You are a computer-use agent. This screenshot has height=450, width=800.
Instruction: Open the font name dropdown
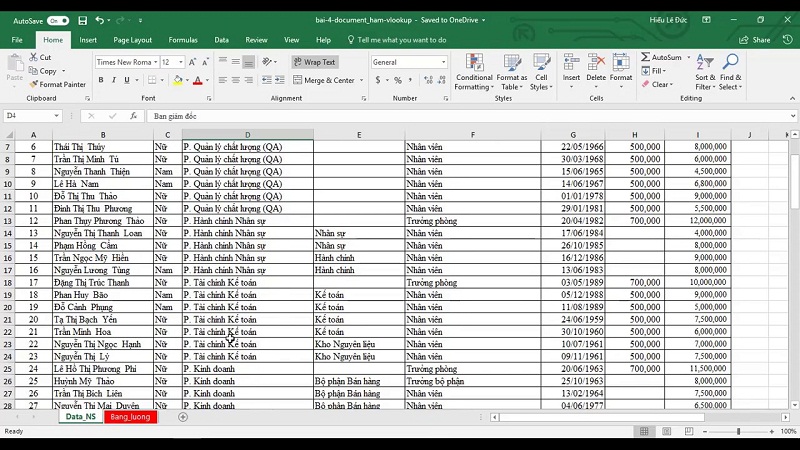(x=154, y=62)
